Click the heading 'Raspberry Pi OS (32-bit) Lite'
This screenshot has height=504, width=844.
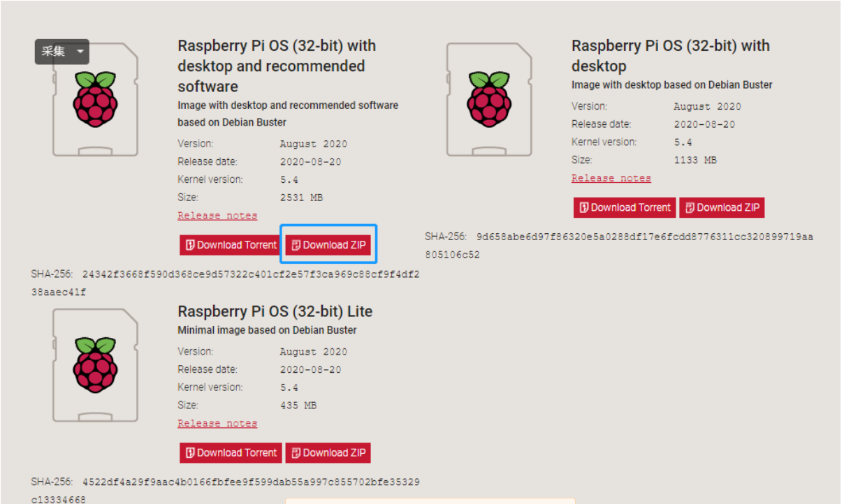tap(275, 311)
